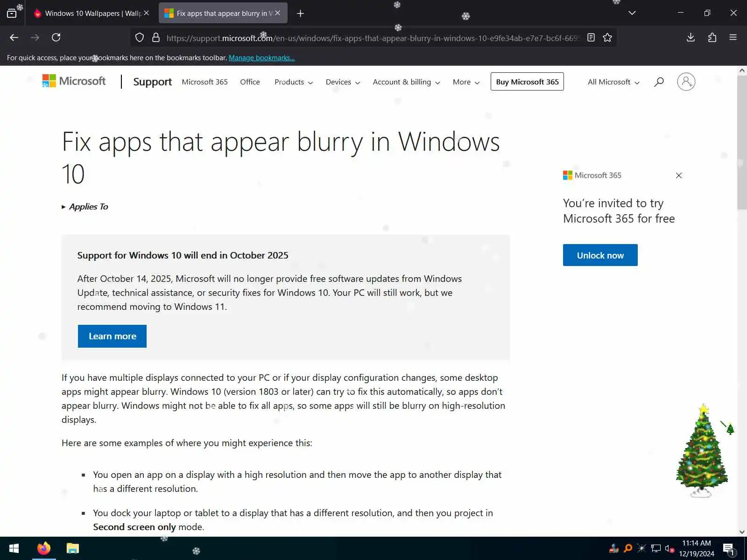The height and width of the screenshot is (560, 747).
Task: Show site security info via the padlock
Action: 156,38
